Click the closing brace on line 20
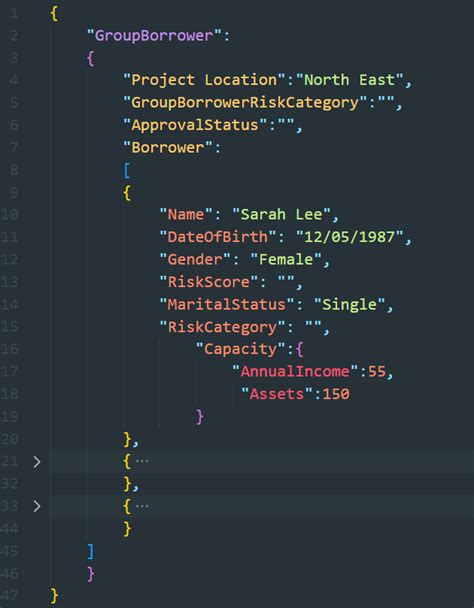Viewport: 474px width, 608px height. click(x=127, y=439)
